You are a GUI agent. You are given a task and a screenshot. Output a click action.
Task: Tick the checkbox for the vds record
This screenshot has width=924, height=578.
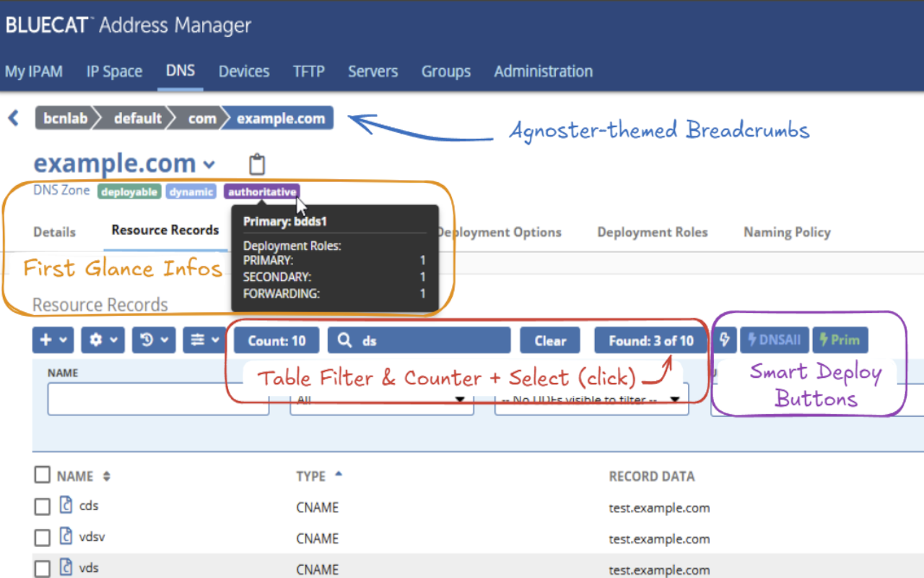click(43, 569)
